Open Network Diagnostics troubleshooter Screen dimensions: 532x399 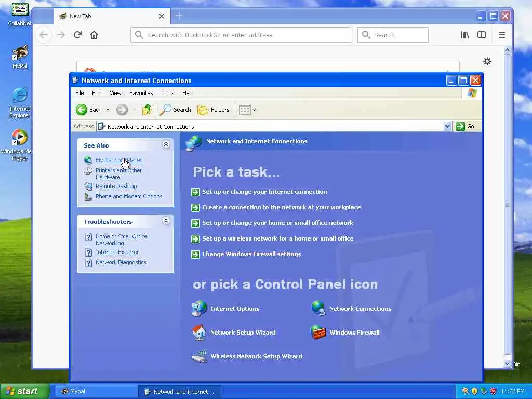121,262
